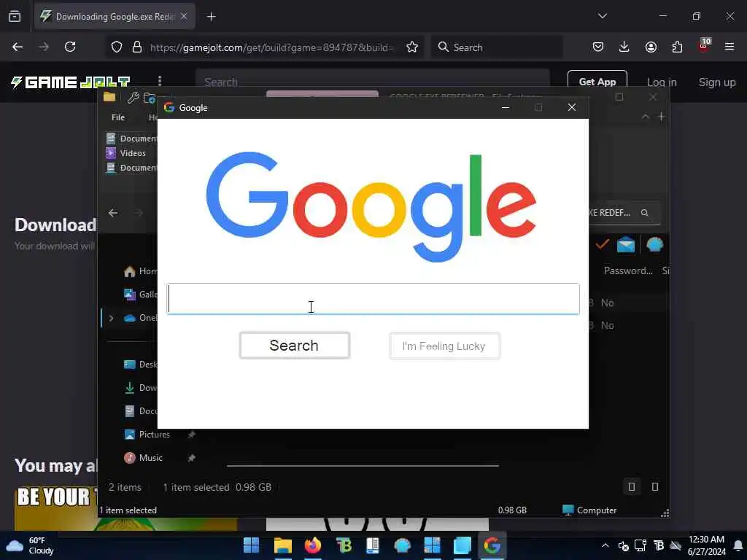Open extension icon with 10 badge
The image size is (747, 560).
click(704, 46)
